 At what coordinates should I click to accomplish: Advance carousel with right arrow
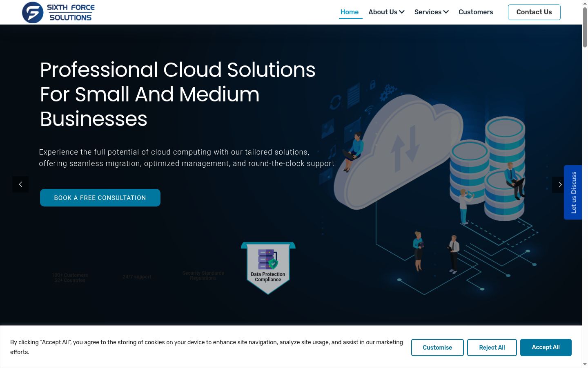pos(559,185)
